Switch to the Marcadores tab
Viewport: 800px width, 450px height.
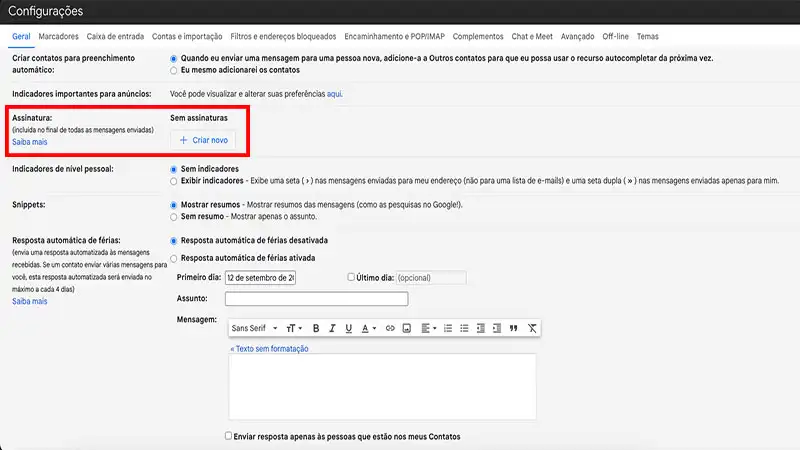58,37
